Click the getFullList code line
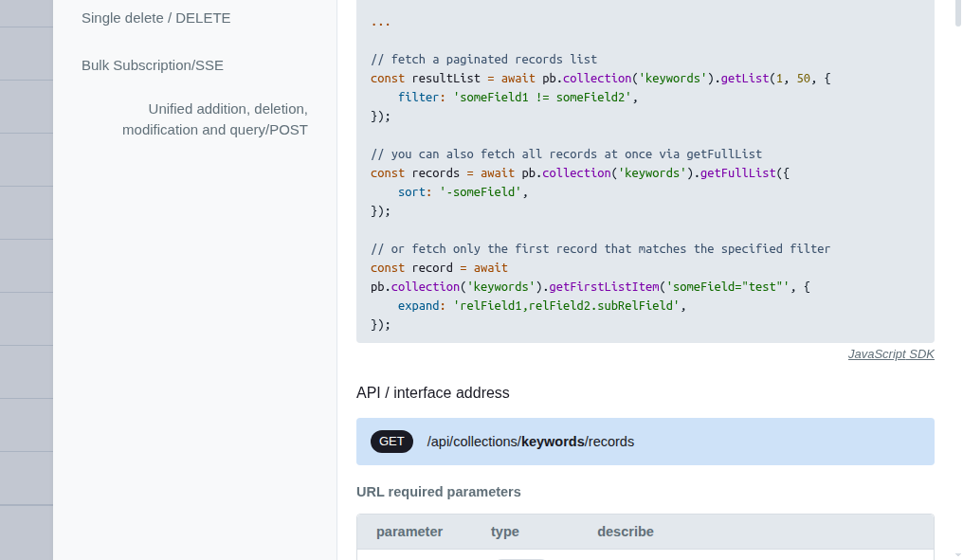 (x=580, y=173)
